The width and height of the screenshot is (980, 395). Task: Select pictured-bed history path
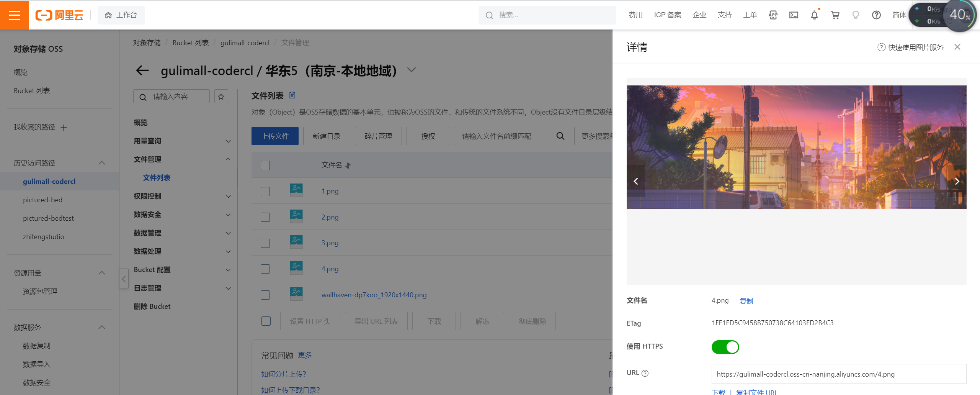(x=42, y=200)
